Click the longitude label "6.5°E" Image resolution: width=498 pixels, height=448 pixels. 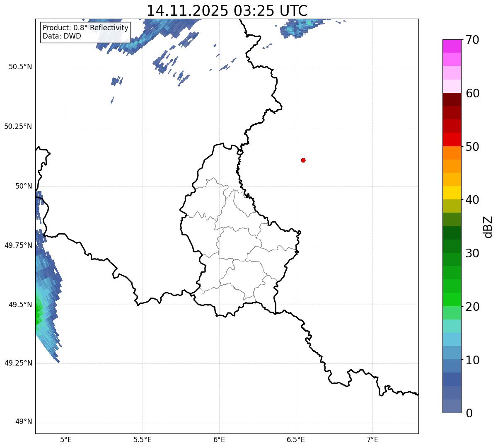click(x=296, y=439)
